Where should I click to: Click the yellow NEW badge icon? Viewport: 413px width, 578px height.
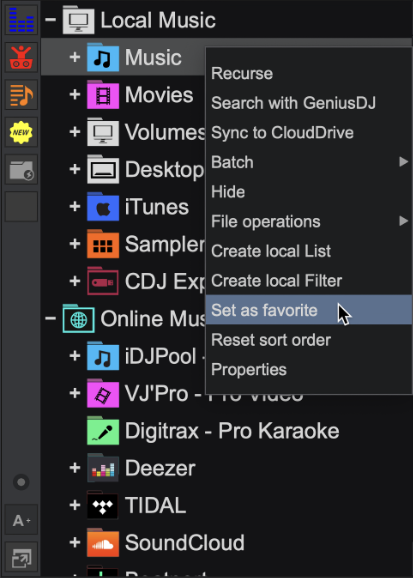tap(21, 132)
